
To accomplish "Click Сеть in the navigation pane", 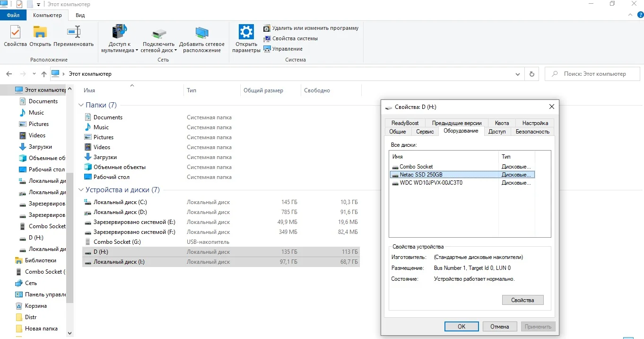I will [x=31, y=283].
